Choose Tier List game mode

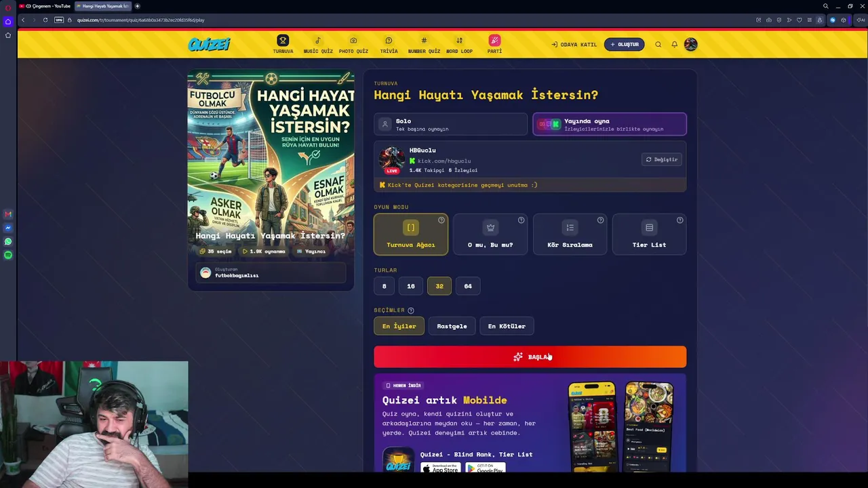649,235
